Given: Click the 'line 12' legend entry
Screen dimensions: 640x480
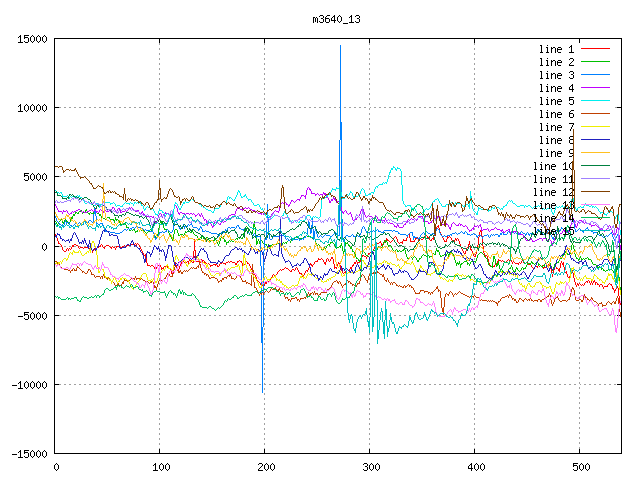Looking at the screenshot, I should pos(553,192).
